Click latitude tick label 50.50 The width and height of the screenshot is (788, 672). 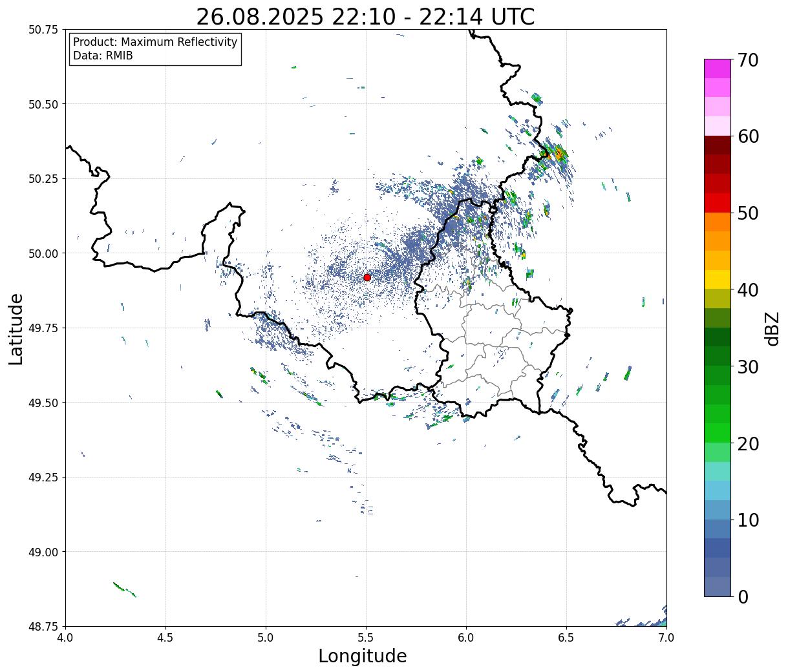click(x=43, y=104)
